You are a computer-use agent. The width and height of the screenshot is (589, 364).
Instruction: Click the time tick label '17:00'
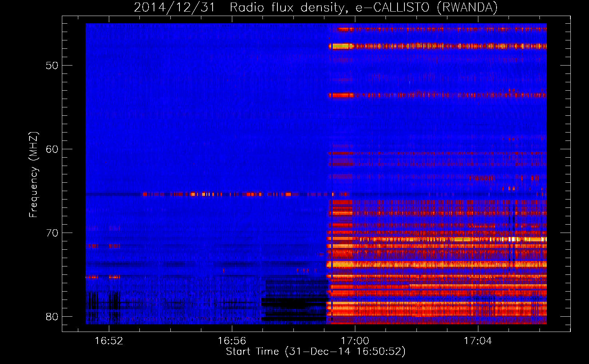355,341
